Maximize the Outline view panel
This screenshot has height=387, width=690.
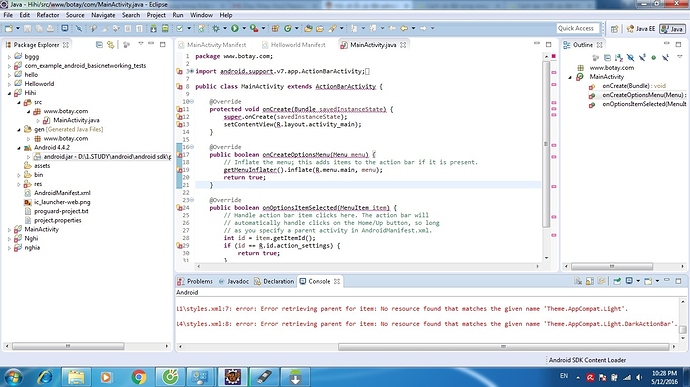pos(678,44)
